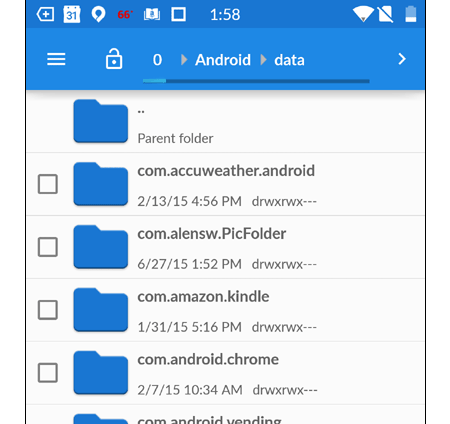
Task: Click the arrow separator before data
Action: click(263, 60)
